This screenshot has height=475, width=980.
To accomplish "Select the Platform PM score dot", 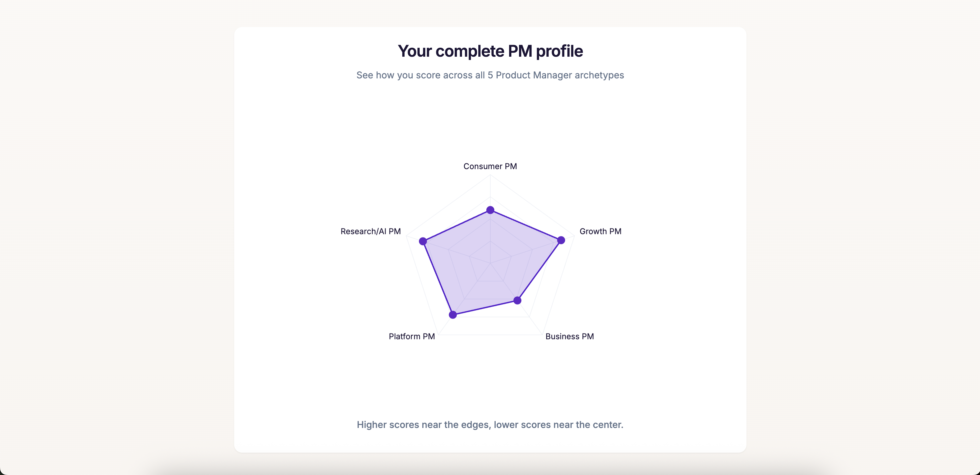I will [453, 315].
